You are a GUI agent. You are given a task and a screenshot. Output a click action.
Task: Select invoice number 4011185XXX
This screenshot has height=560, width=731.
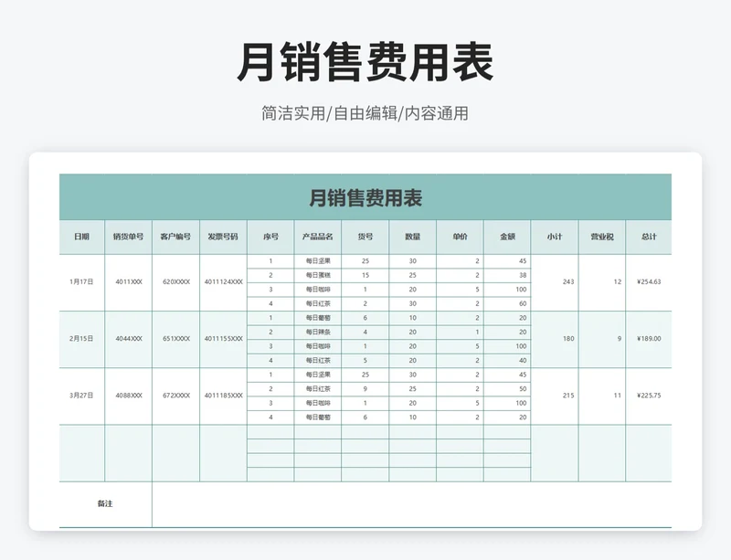click(223, 396)
